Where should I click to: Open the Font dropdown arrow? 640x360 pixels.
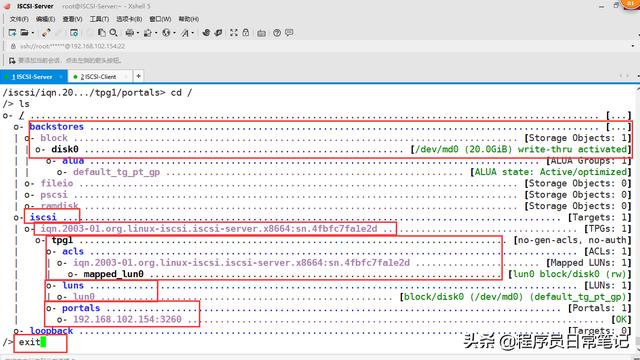193,33
